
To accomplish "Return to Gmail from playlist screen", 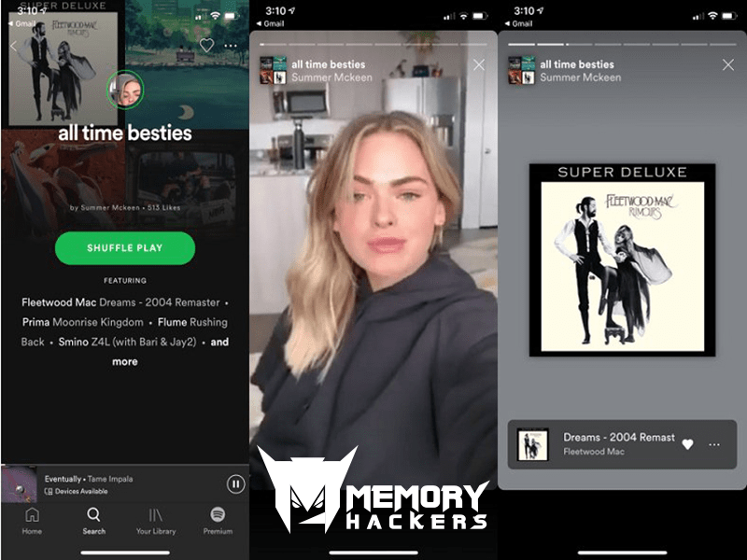I will pos(21,23).
